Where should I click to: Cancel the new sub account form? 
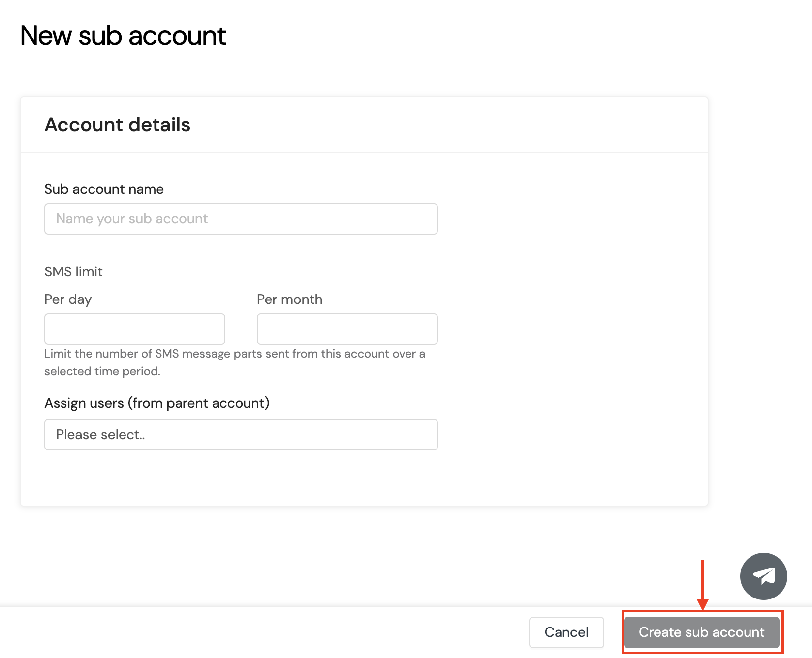(566, 632)
